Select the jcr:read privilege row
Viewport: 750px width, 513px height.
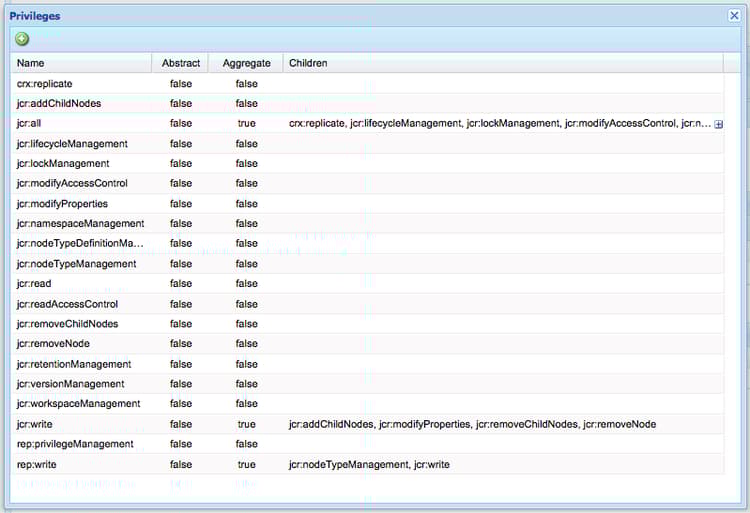tap(367, 284)
